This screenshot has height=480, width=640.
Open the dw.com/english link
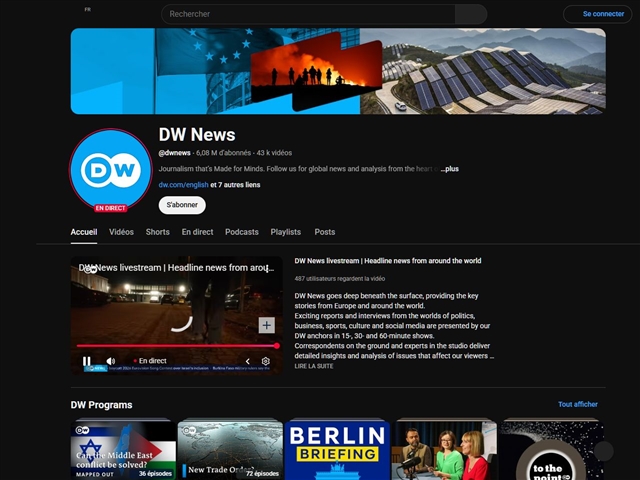point(183,185)
